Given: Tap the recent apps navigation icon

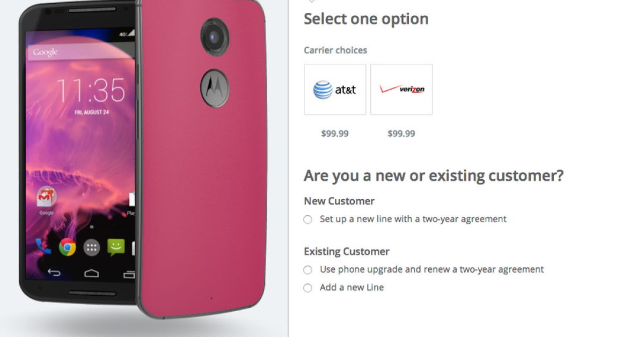Looking at the screenshot, I should pos(129,274).
